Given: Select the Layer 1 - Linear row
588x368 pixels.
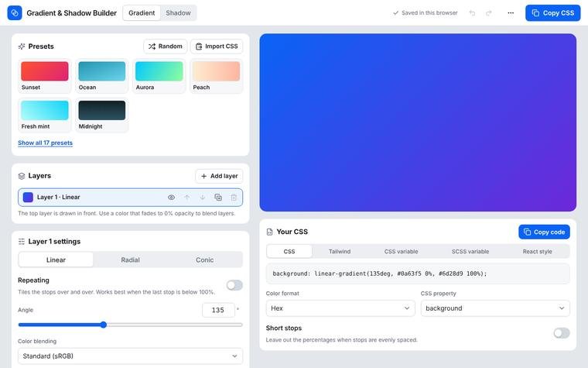Looking at the screenshot, I should 130,198.
